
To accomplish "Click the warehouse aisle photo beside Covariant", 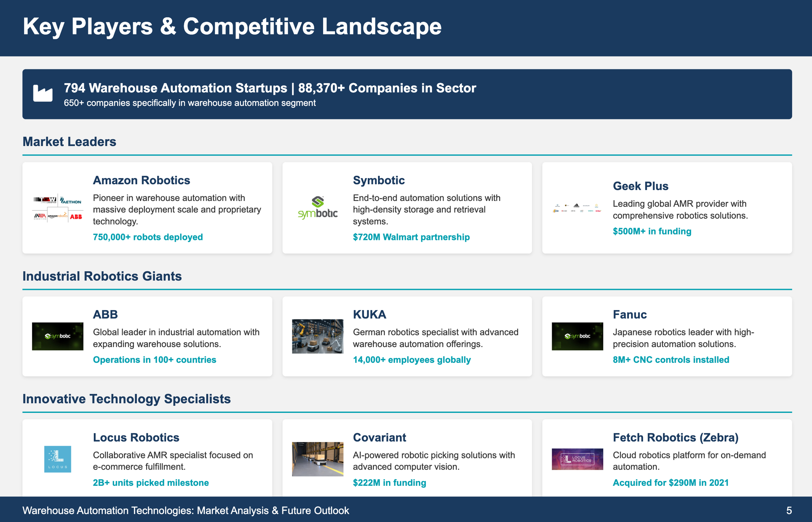I will click(317, 459).
